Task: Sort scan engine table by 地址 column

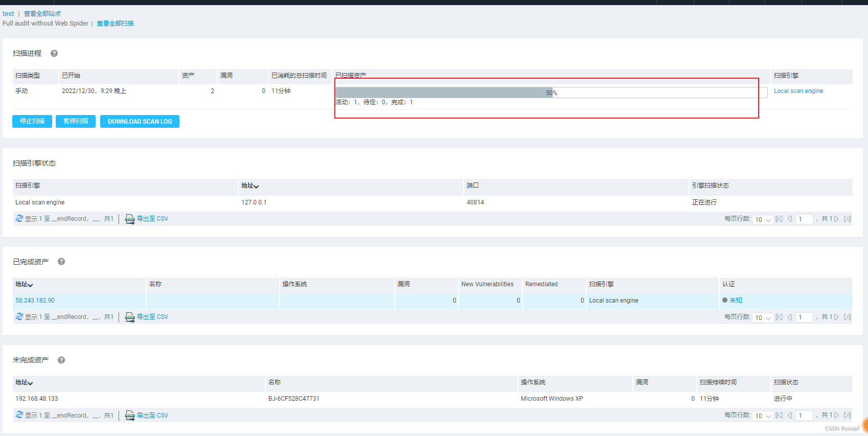Action: (x=250, y=186)
